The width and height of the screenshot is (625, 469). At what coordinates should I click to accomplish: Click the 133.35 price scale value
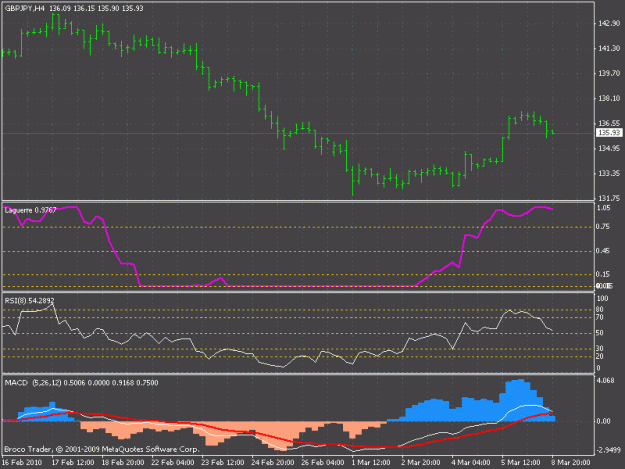point(609,173)
